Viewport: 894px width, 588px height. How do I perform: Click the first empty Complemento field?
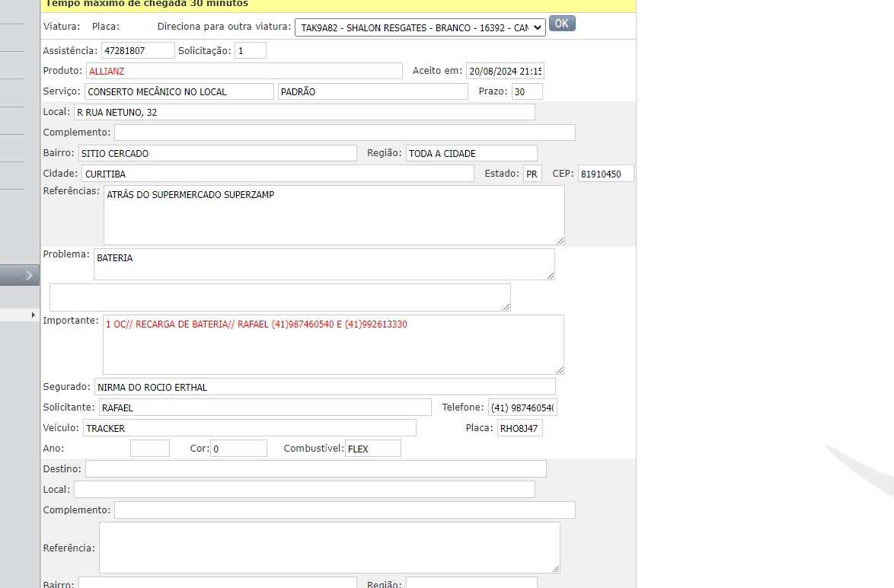point(345,133)
